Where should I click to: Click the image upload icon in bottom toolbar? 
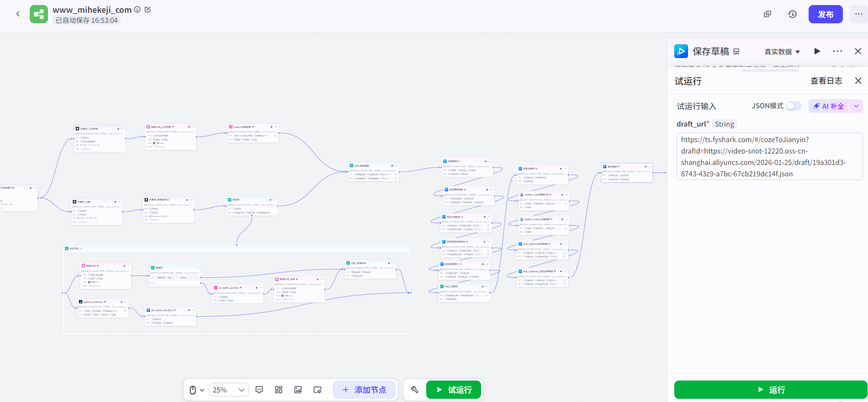click(x=298, y=390)
